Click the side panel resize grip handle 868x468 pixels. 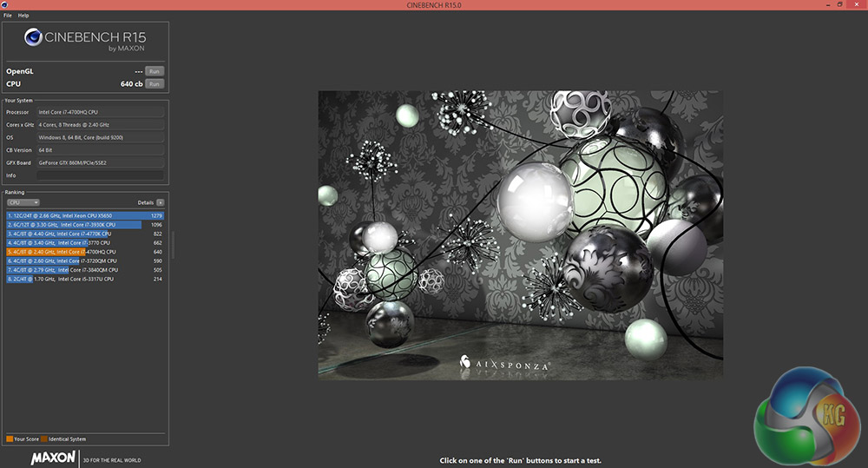174,246
